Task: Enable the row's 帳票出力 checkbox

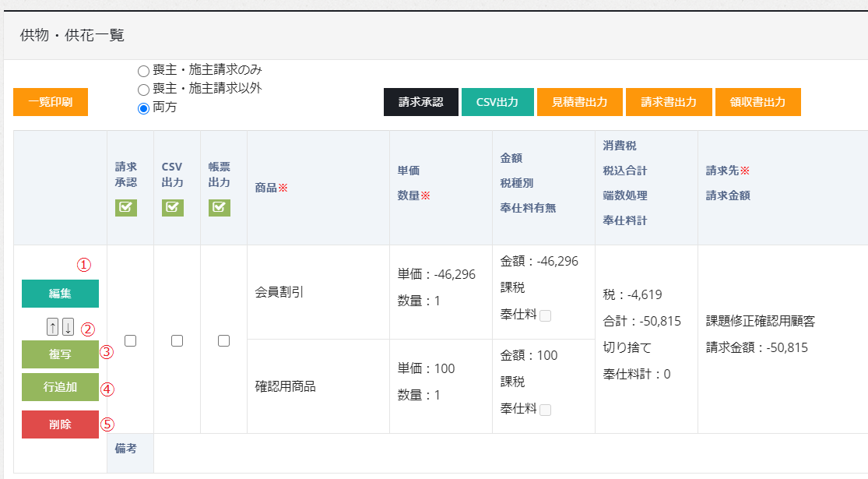Action: pyautogui.click(x=223, y=340)
